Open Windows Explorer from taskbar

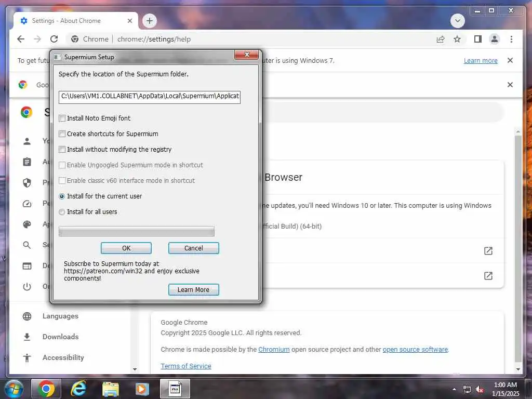(x=111, y=389)
